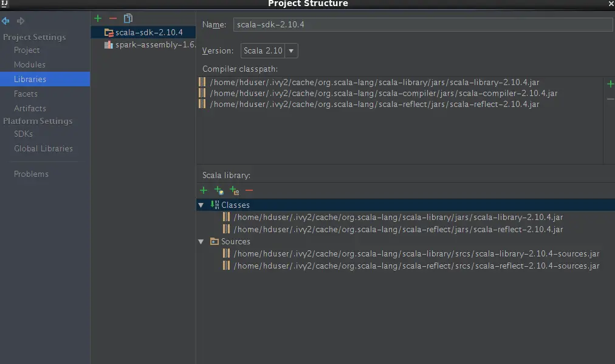The image size is (615, 364).
Task: Click the scala-sdk-2.10.4 library folder icon
Action: point(109,33)
